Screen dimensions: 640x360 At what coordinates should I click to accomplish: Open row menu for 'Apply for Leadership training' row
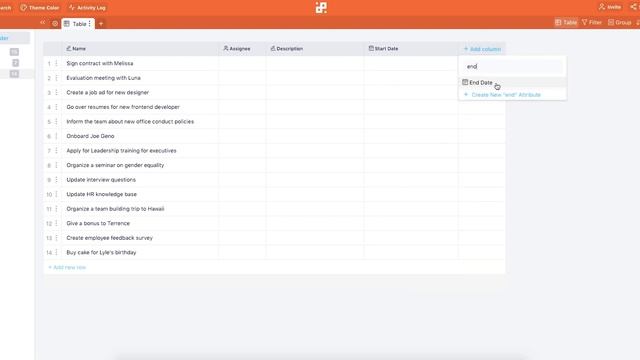tap(56, 151)
